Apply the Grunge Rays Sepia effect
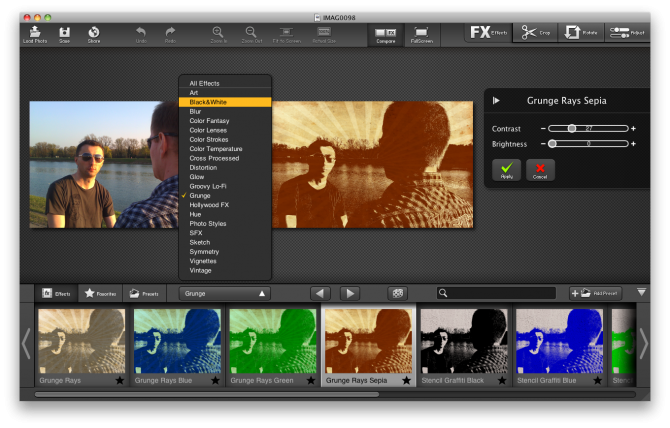Viewport: 670px width, 428px height. tap(506, 170)
